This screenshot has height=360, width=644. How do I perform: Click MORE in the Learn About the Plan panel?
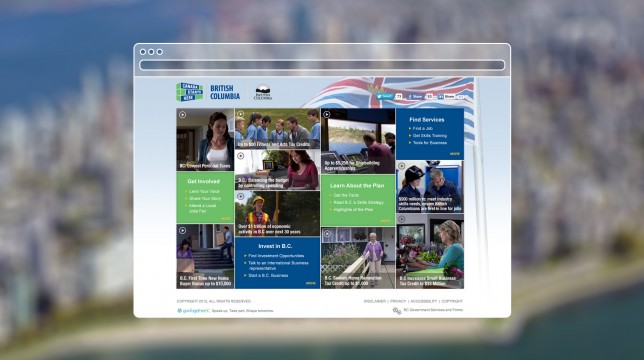[386, 221]
